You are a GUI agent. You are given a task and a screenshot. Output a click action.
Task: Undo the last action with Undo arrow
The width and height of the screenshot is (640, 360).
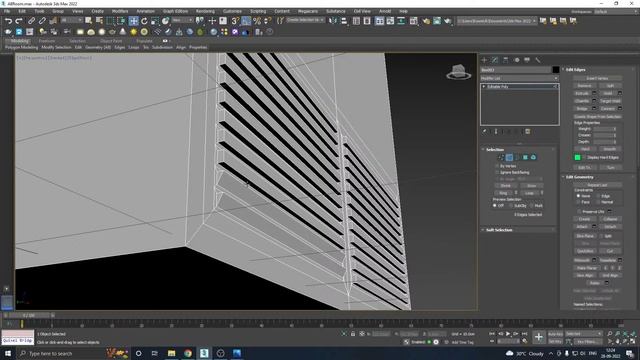click(8, 21)
